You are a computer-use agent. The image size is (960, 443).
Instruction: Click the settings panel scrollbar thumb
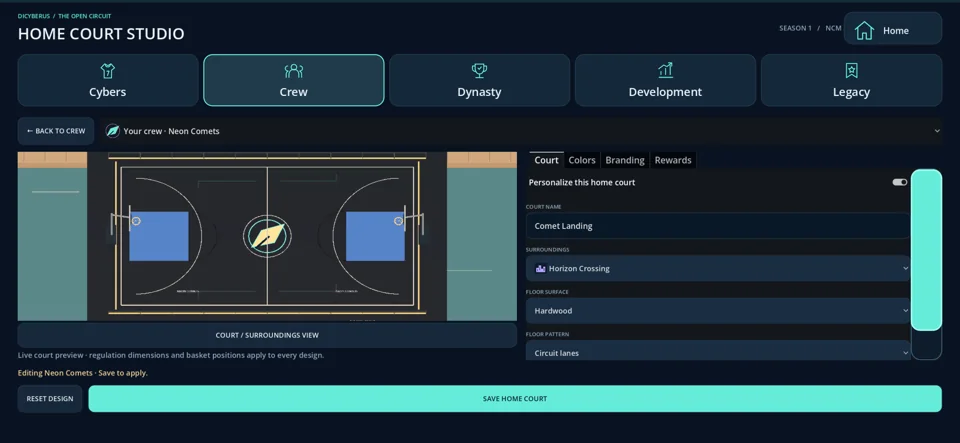tap(926, 250)
